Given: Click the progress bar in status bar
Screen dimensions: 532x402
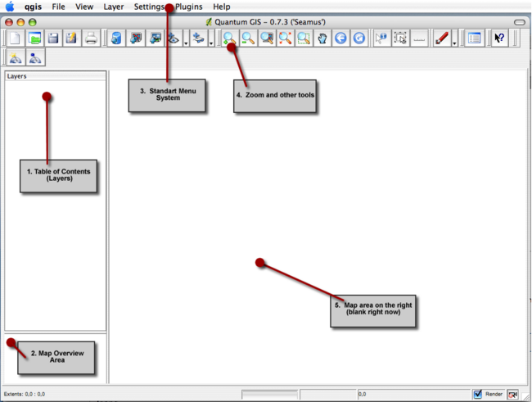Looking at the screenshot, I should pos(268,394).
